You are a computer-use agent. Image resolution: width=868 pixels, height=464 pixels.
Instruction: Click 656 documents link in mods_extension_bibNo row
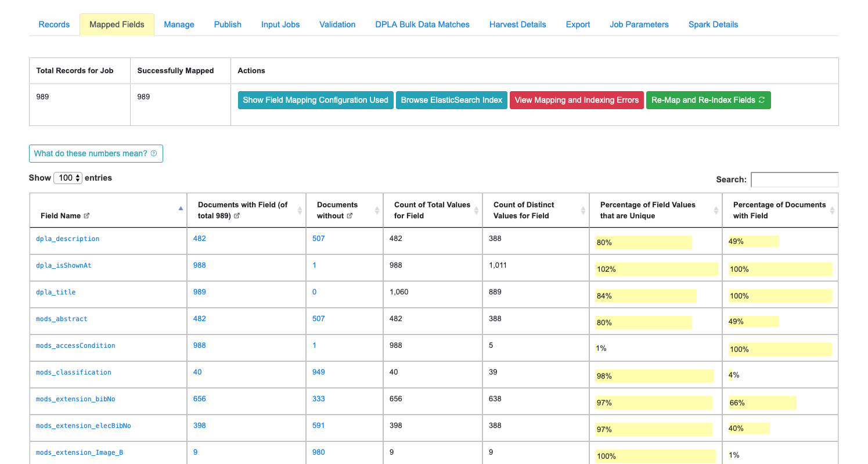tap(199, 398)
